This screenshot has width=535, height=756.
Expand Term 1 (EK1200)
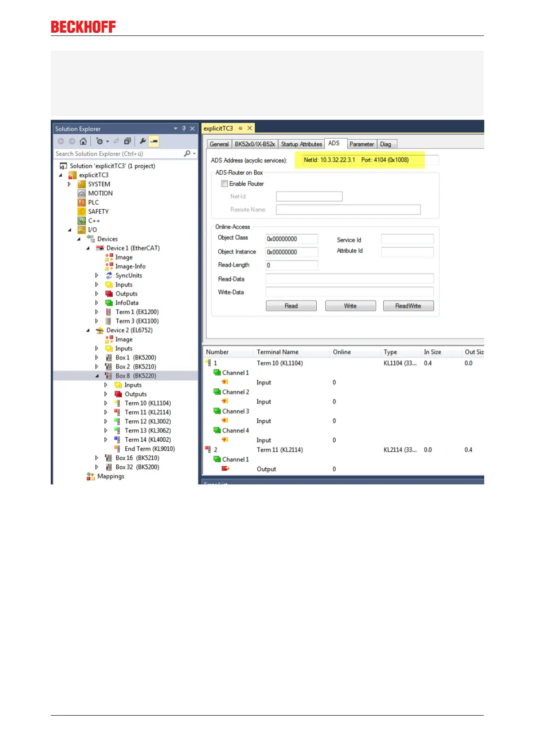click(x=97, y=312)
